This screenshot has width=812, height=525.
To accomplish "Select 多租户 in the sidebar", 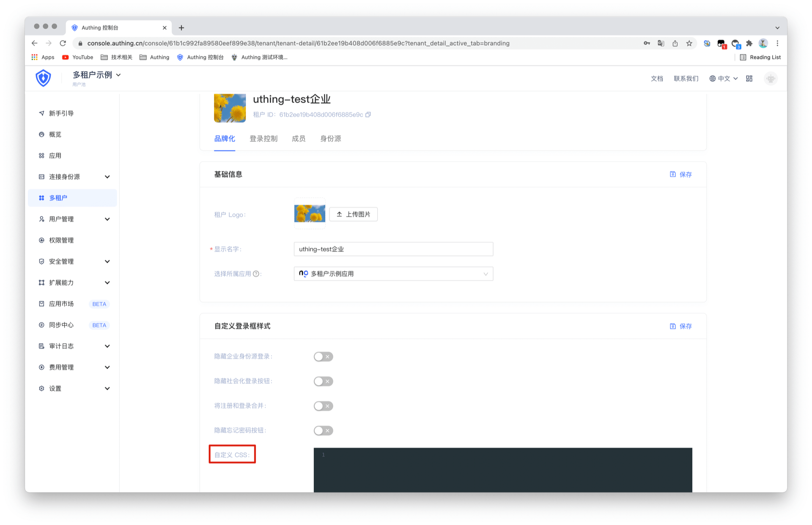I will click(58, 197).
